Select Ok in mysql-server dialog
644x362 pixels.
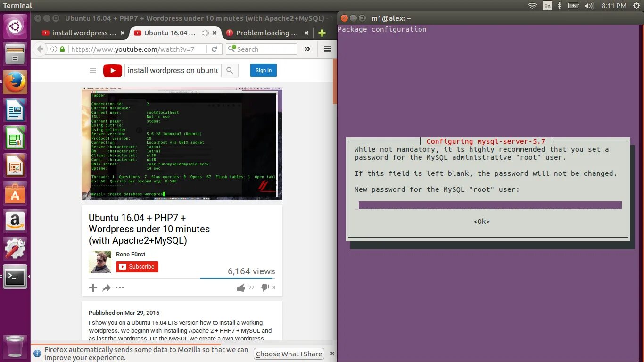coord(481,222)
